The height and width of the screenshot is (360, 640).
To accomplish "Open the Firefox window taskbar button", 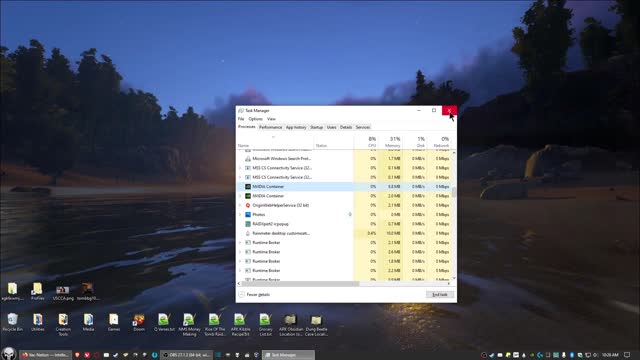I will [45, 355].
